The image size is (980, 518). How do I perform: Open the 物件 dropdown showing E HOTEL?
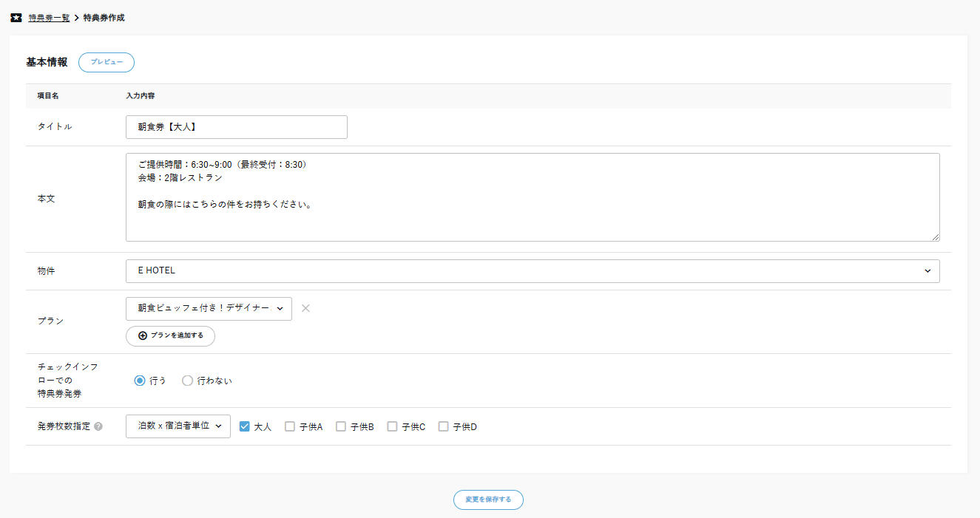533,271
